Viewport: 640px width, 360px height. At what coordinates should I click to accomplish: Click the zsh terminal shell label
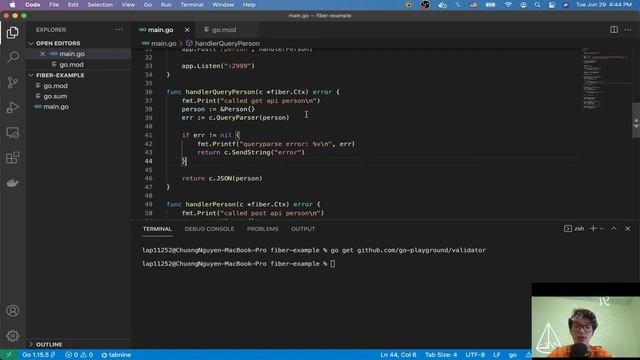(579, 229)
